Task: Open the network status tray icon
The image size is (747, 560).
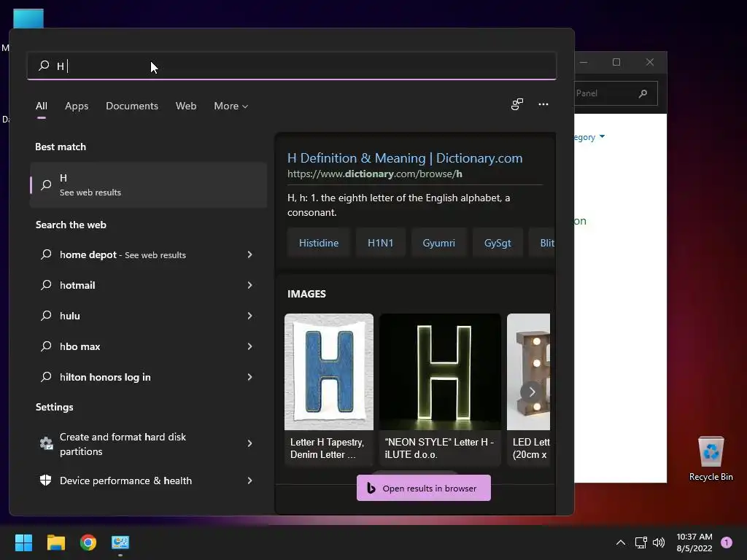Action: click(x=640, y=542)
